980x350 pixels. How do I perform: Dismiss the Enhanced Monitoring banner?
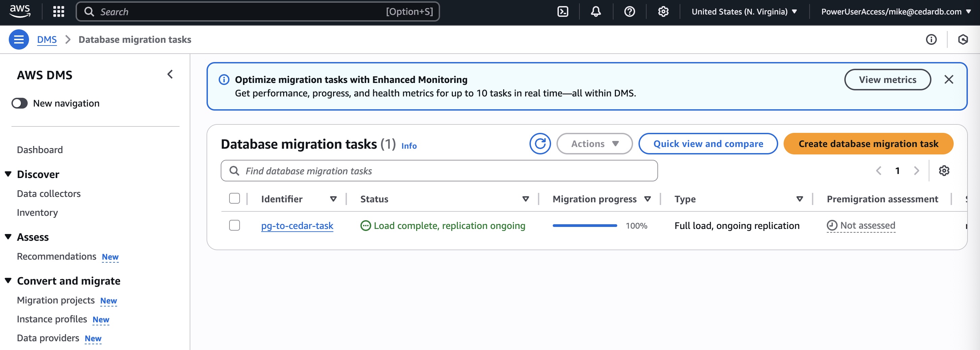coord(948,80)
